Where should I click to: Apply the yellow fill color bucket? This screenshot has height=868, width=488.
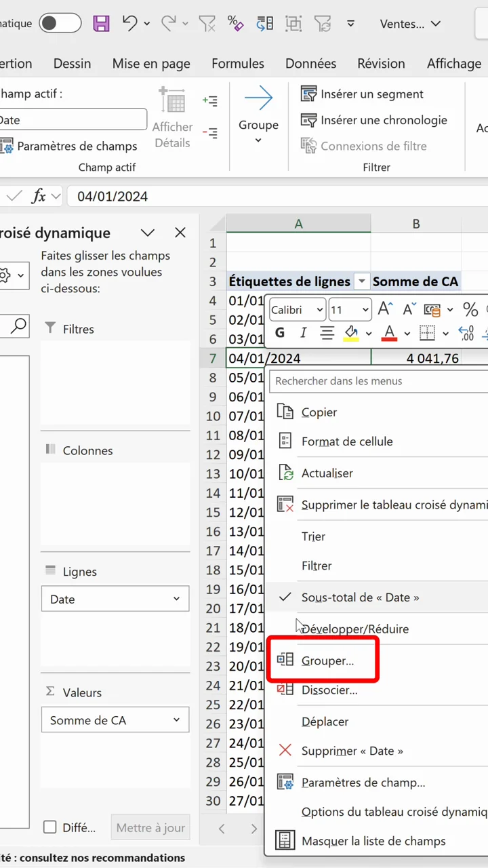(x=351, y=333)
